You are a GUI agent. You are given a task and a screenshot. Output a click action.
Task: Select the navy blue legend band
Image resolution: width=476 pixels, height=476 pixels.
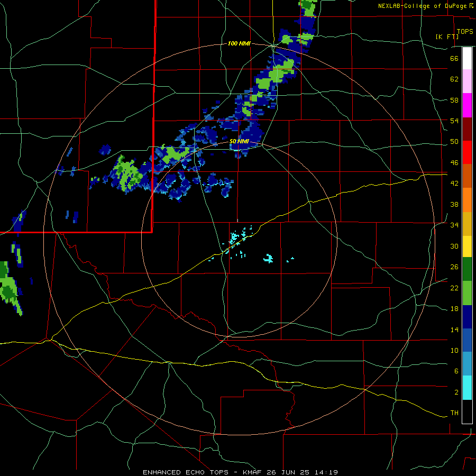point(467,317)
